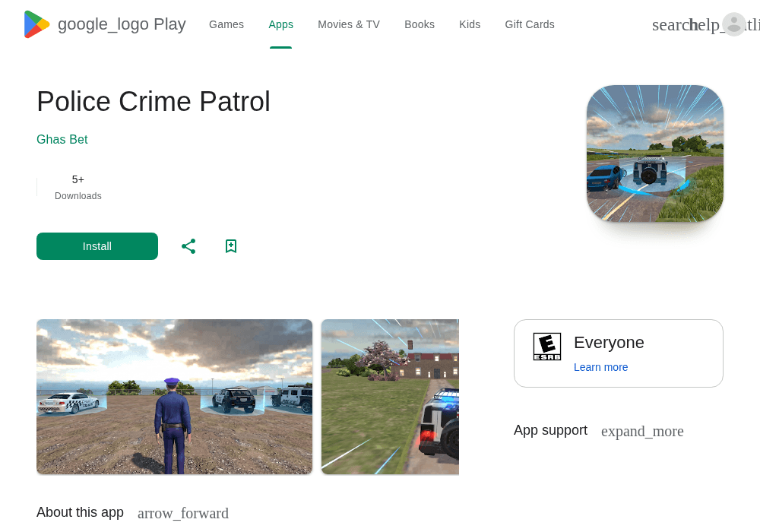The image size is (760, 532).
Task: Click the About this app heading
Action: pyautogui.click(x=80, y=512)
